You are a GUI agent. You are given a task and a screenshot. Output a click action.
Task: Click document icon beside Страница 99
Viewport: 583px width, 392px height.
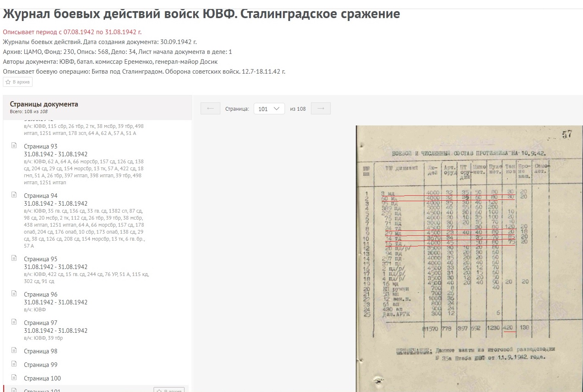pyautogui.click(x=14, y=364)
